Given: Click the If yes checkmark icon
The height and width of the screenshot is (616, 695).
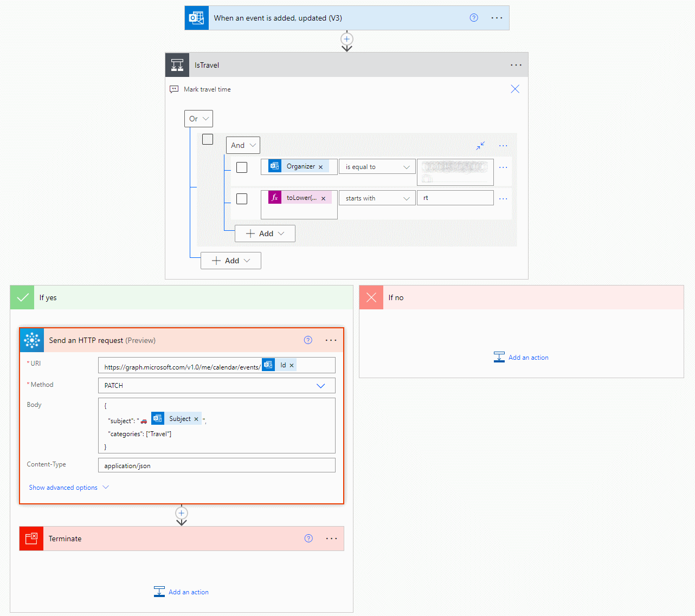Looking at the screenshot, I should (22, 297).
